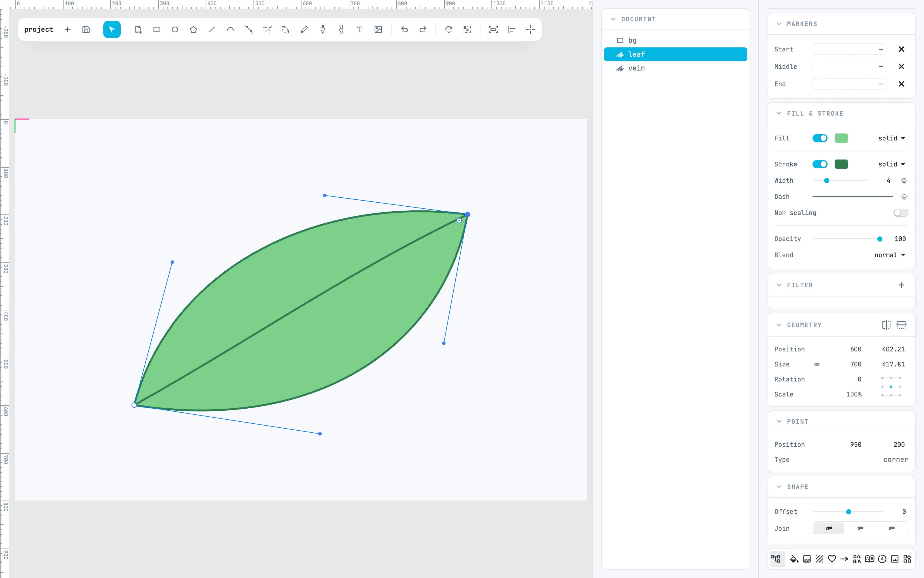The width and height of the screenshot is (924, 578).
Task: Select the third Join style option
Action: (892, 528)
